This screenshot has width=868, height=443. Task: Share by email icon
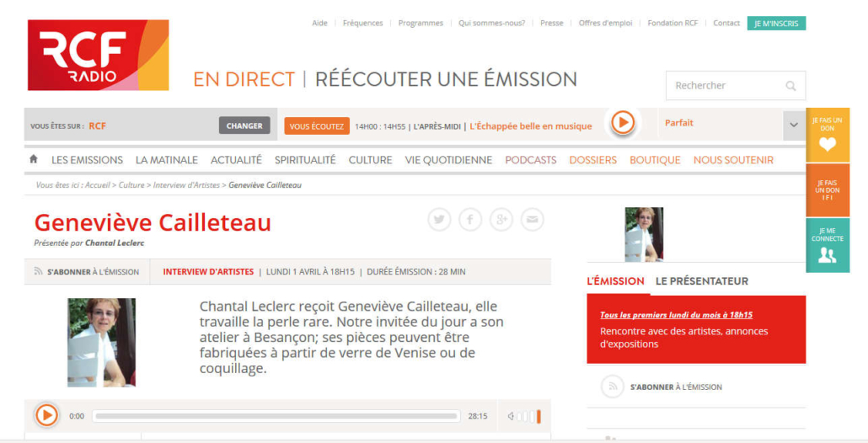click(532, 220)
